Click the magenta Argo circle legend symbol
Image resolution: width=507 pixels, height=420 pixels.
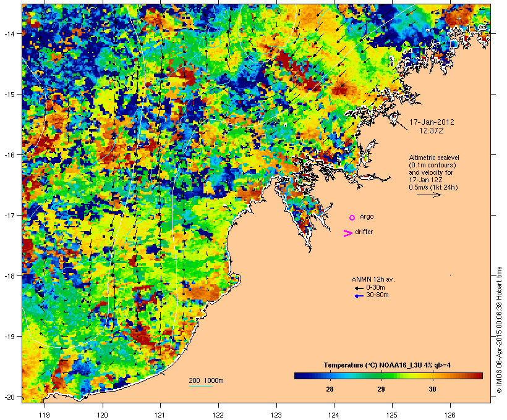[352, 218]
